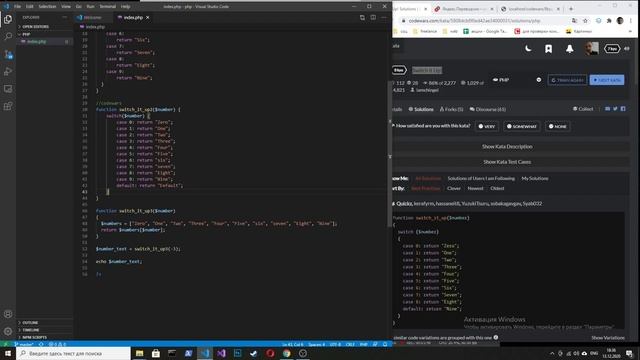
Task: Sort solutions by Newest
Action: (x=475, y=189)
